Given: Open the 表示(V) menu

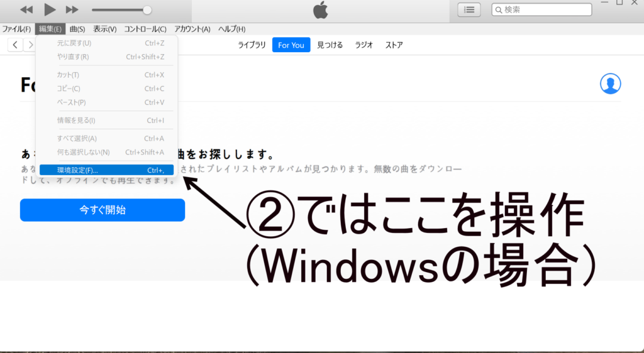Looking at the screenshot, I should [x=105, y=29].
